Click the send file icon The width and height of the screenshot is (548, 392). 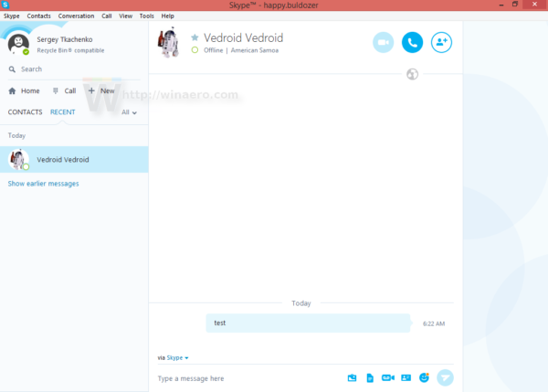tap(370, 377)
